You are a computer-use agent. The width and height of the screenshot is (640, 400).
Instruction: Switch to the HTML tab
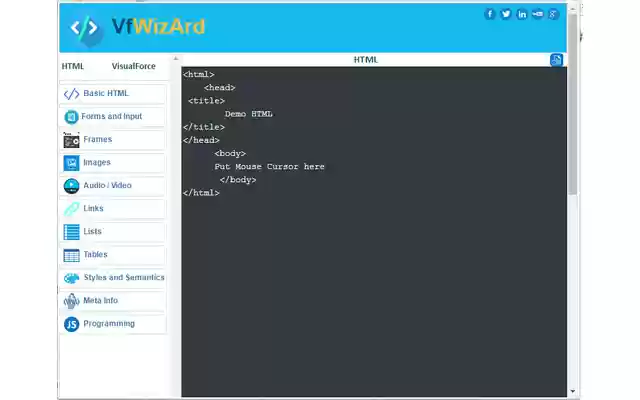73,66
